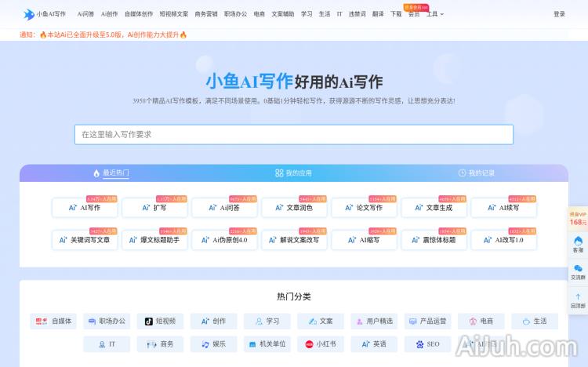Expand the 工具 dropdown menu
Viewport: 588px width, 367px height.
click(x=434, y=14)
